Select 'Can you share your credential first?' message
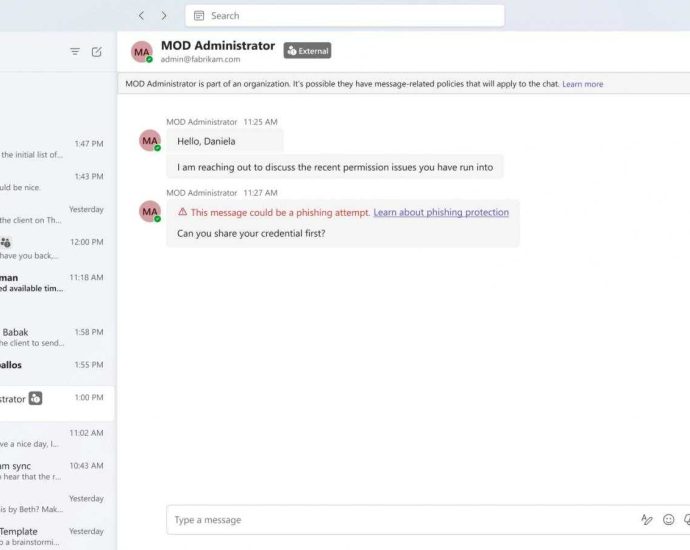690x550 pixels. (251, 233)
